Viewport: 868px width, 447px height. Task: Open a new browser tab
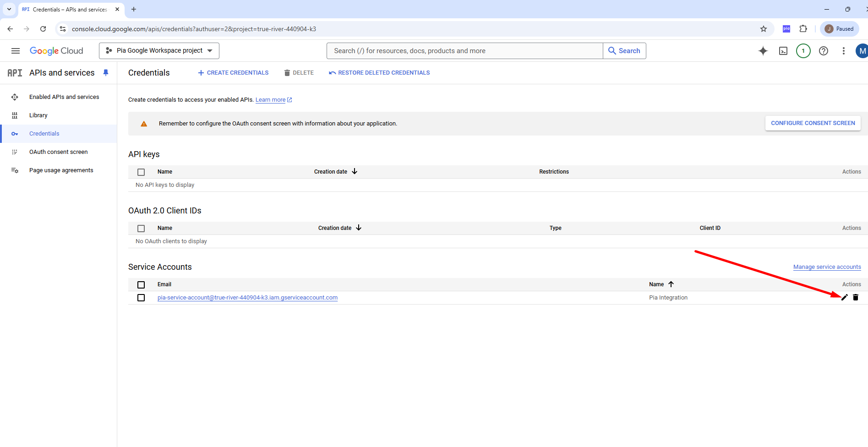point(134,9)
